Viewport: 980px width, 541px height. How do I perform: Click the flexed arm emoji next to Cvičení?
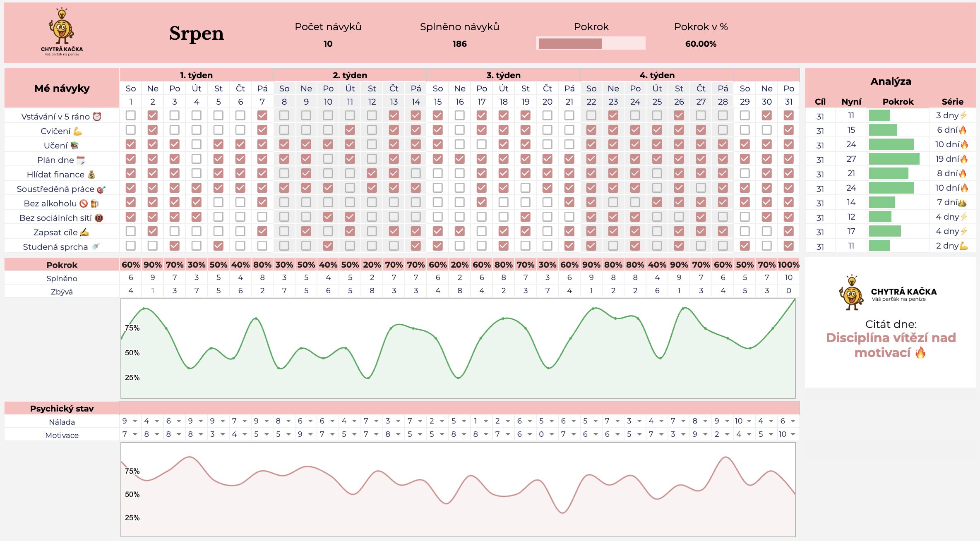77,132
